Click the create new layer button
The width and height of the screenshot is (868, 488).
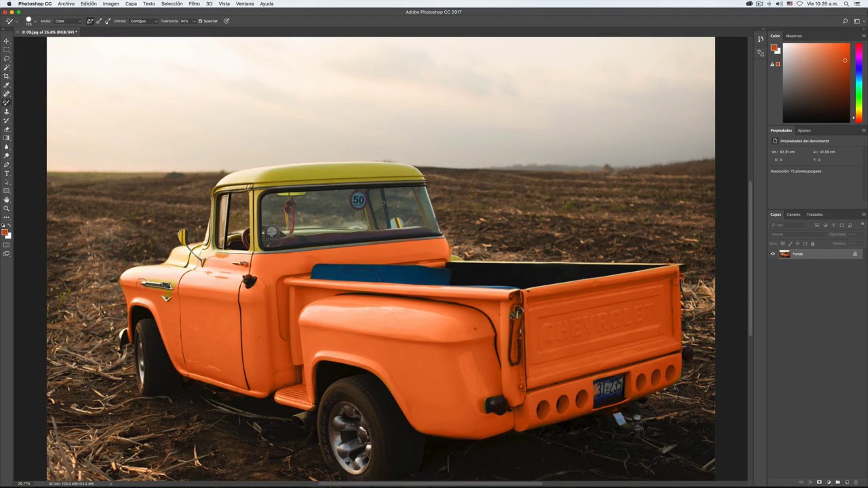(x=847, y=482)
